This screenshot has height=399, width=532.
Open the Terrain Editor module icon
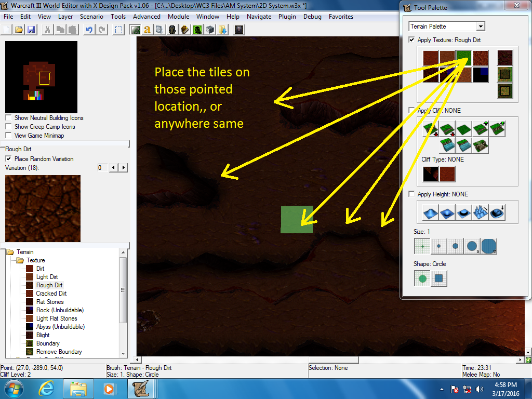[136, 30]
